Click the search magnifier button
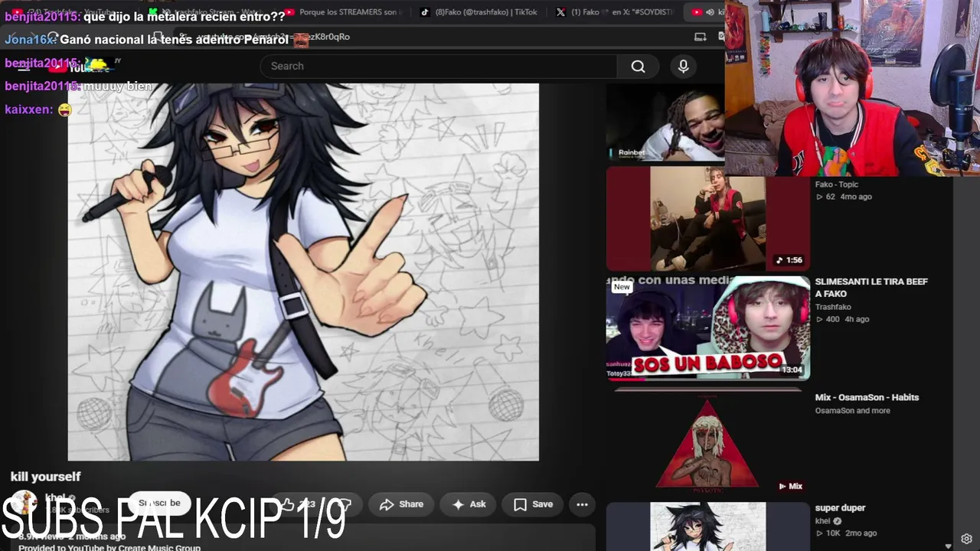 pyautogui.click(x=638, y=67)
